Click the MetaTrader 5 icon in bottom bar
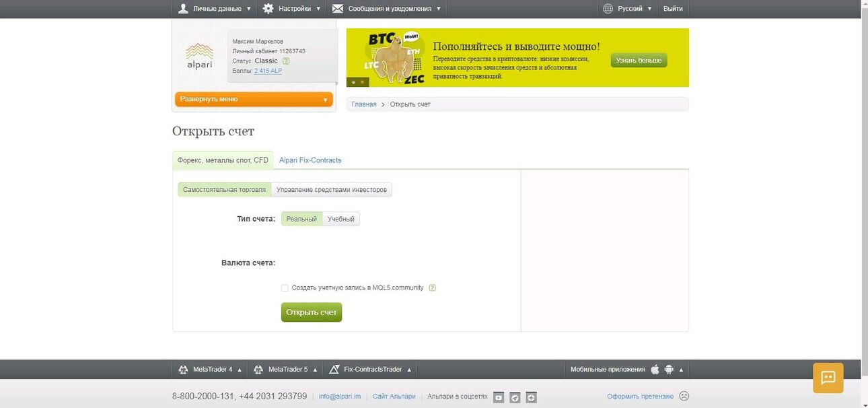The image size is (868, 408). pos(259,370)
